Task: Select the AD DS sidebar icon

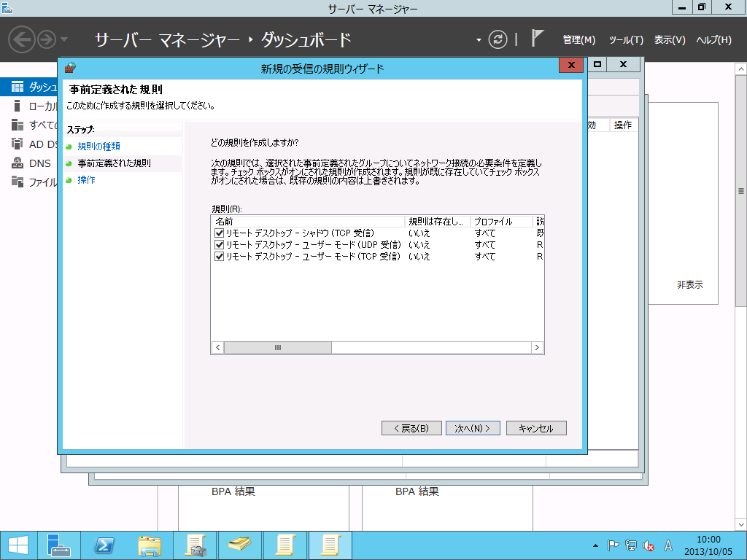Action: [x=18, y=144]
